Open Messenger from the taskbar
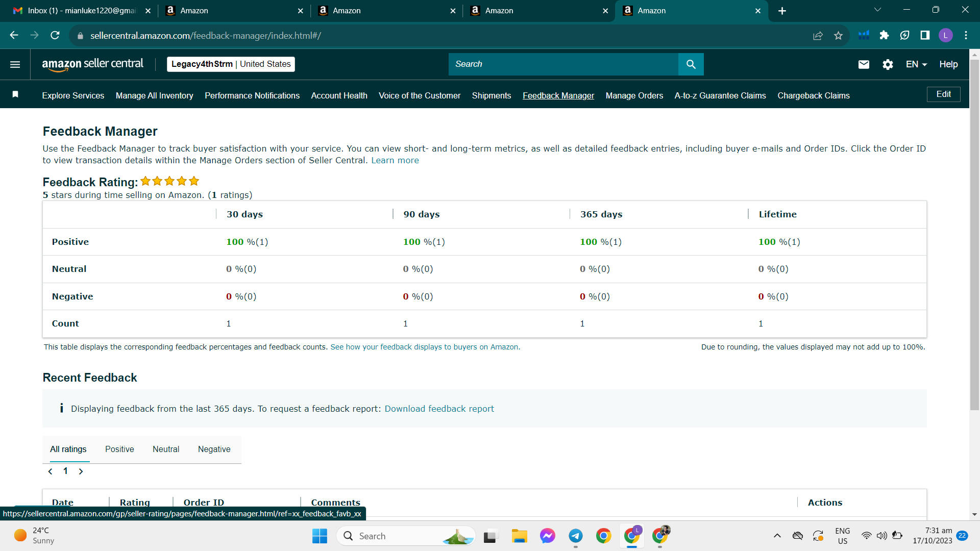This screenshot has width=980, height=551. point(548,536)
